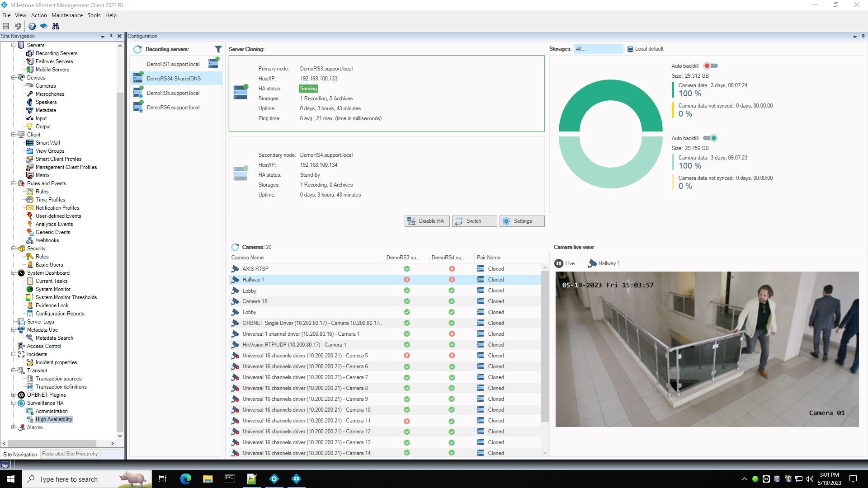Expand the Alarms tree node
The image size is (868, 488).
(x=14, y=427)
